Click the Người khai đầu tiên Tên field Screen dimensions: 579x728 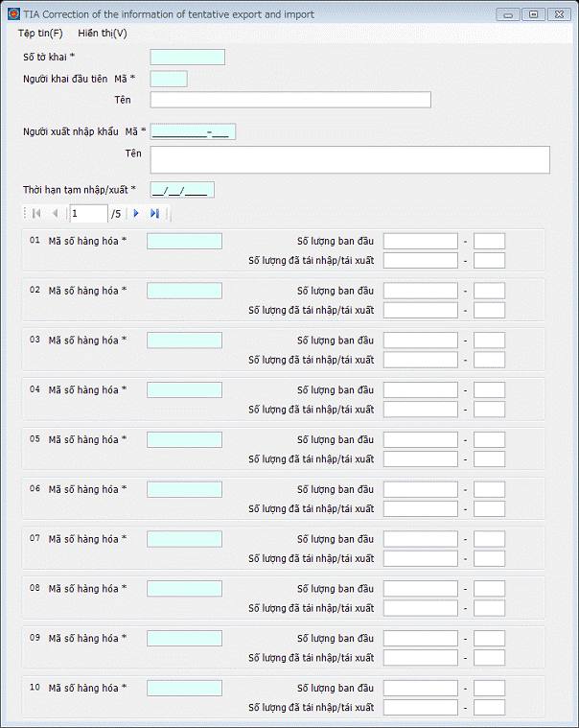[x=290, y=100]
